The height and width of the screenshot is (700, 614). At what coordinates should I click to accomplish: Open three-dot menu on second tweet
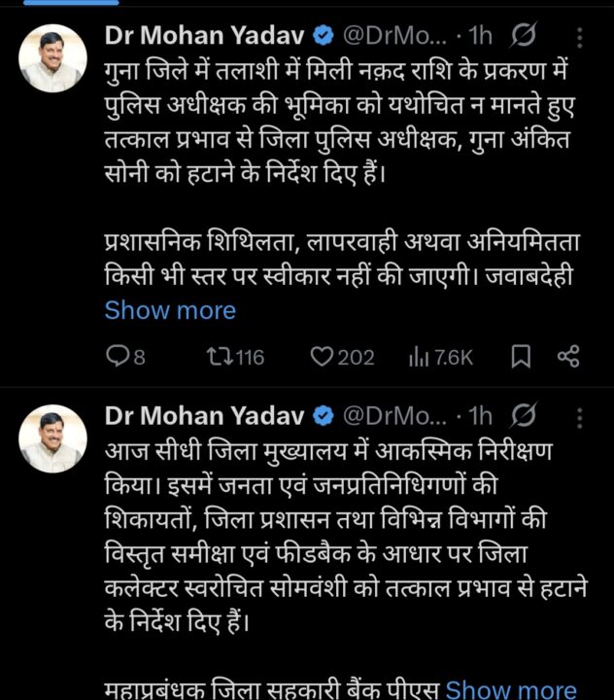(x=580, y=417)
